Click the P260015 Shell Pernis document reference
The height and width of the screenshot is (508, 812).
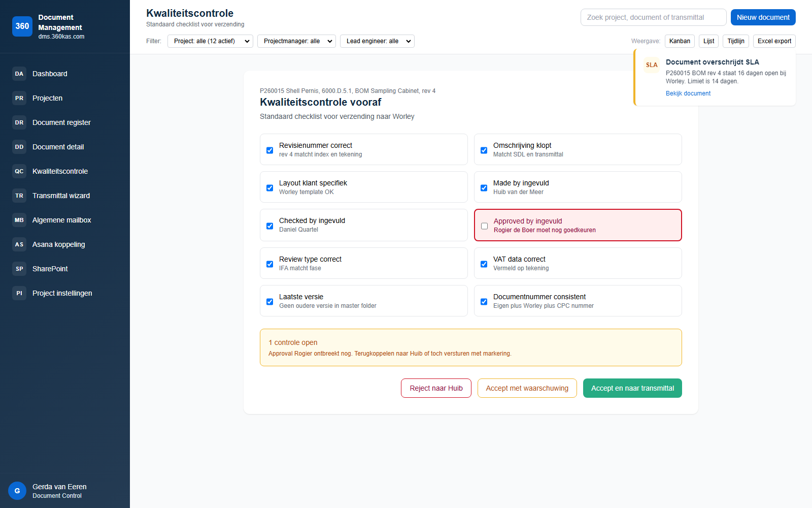348,91
